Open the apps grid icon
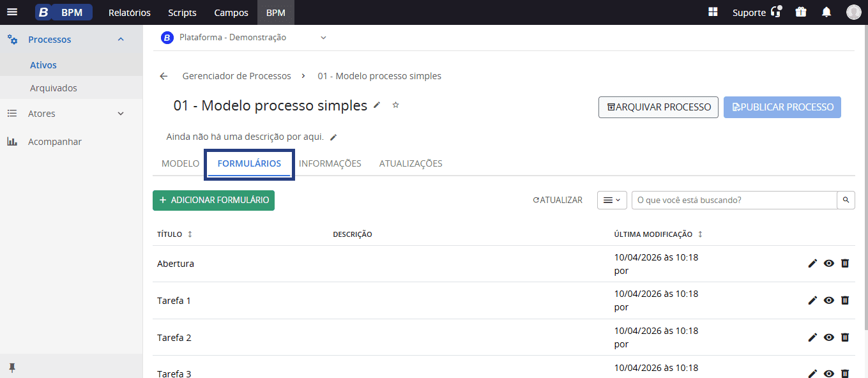868x378 pixels. pos(713,12)
